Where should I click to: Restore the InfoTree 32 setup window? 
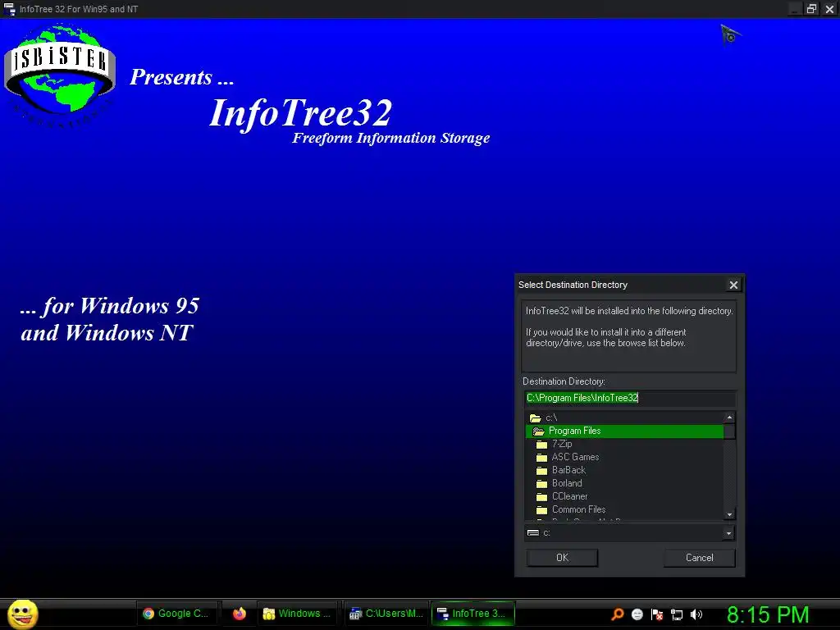point(811,9)
